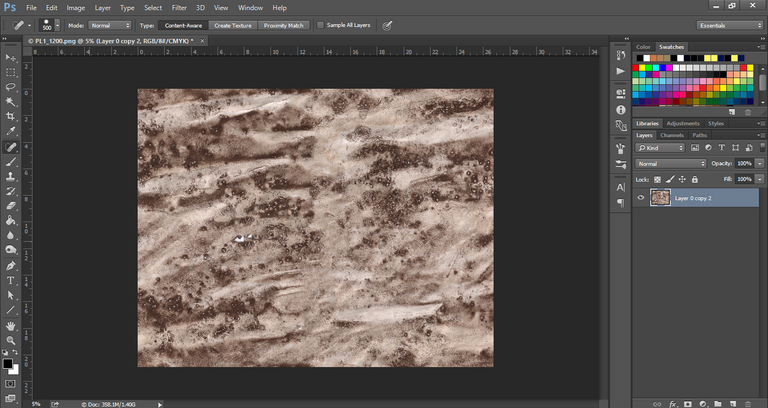Select the Hand tool
The height and width of the screenshot is (408, 768).
point(10,326)
